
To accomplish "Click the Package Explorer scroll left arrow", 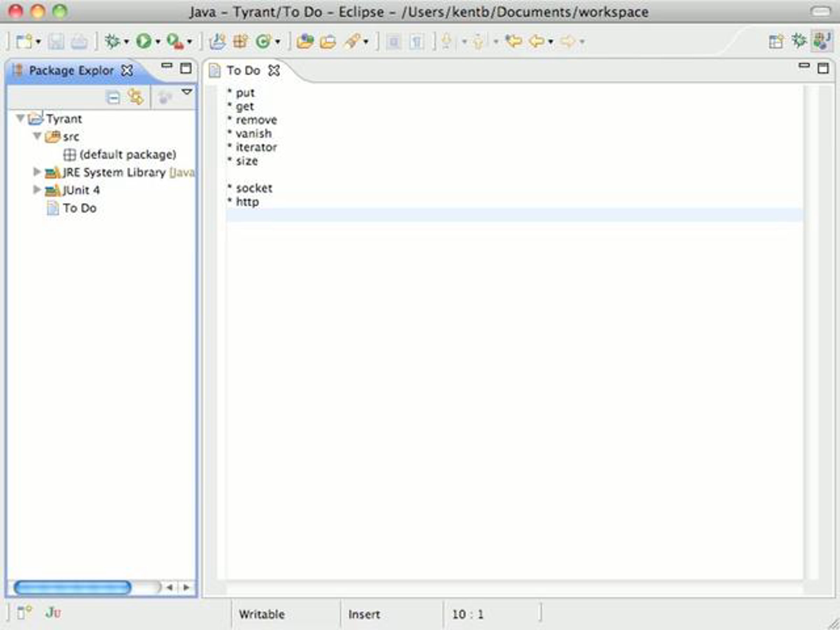I will [170, 587].
